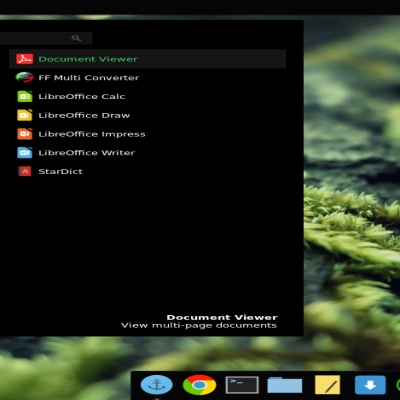Select the Document Viewer menu entry

point(147,59)
